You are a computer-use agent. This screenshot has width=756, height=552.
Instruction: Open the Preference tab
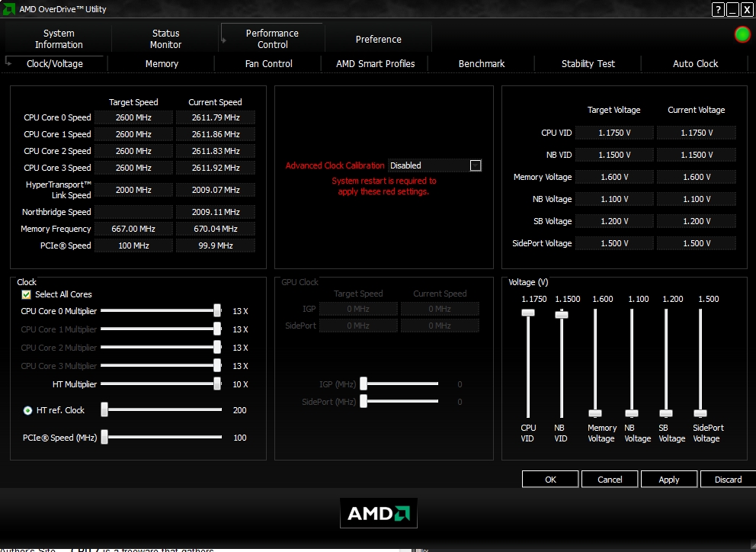379,39
